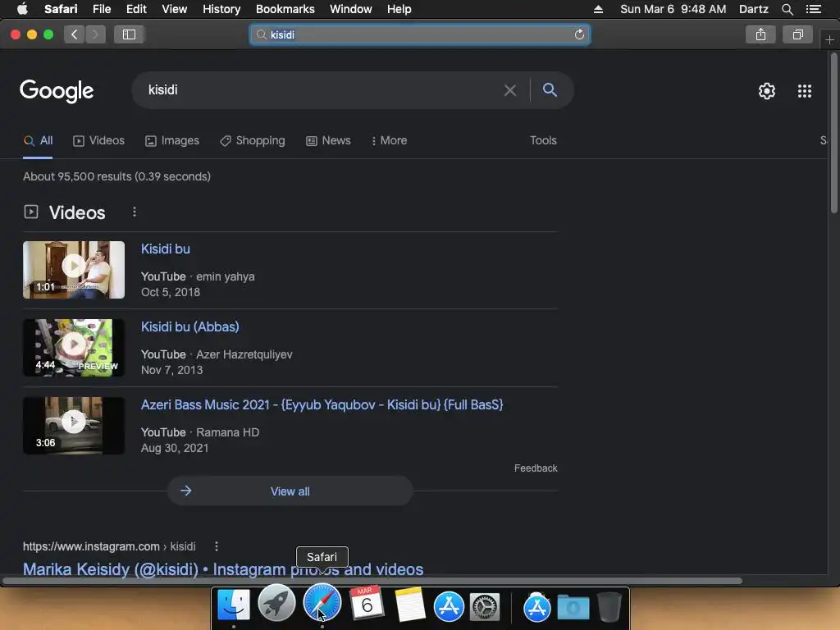Open the File menu
840x630 pixels.
click(101, 9)
